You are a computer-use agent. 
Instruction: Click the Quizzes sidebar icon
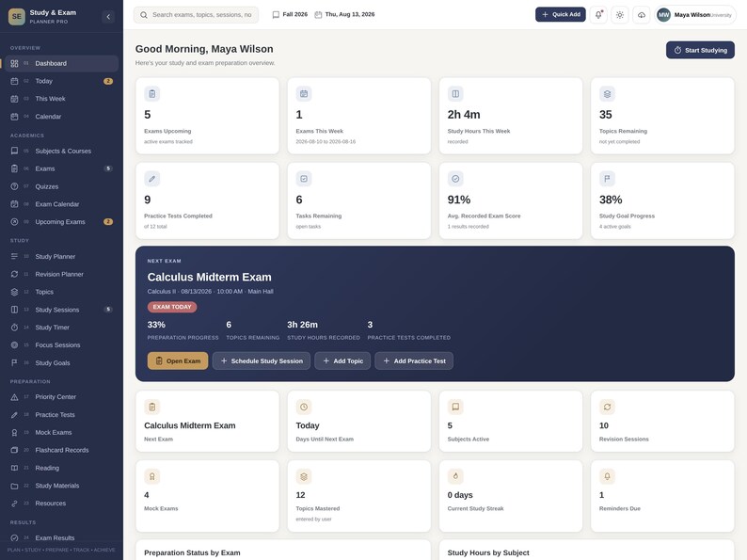coord(14,186)
